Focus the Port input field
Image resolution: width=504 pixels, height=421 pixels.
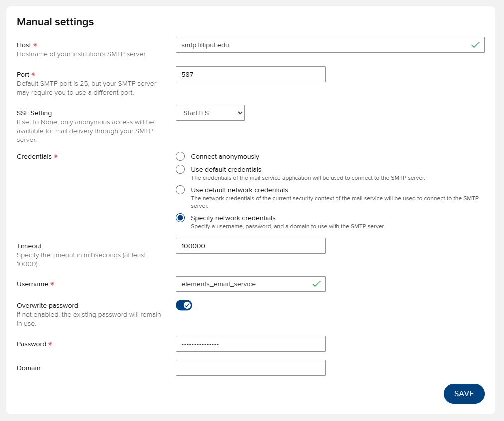click(x=250, y=74)
